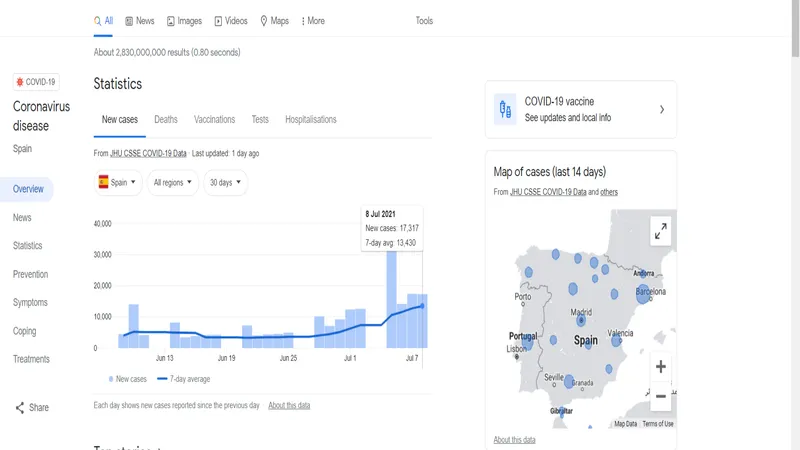The image size is (800, 450).
Task: Click the 8 Jul 2021 tooltip date
Action: tap(380, 214)
